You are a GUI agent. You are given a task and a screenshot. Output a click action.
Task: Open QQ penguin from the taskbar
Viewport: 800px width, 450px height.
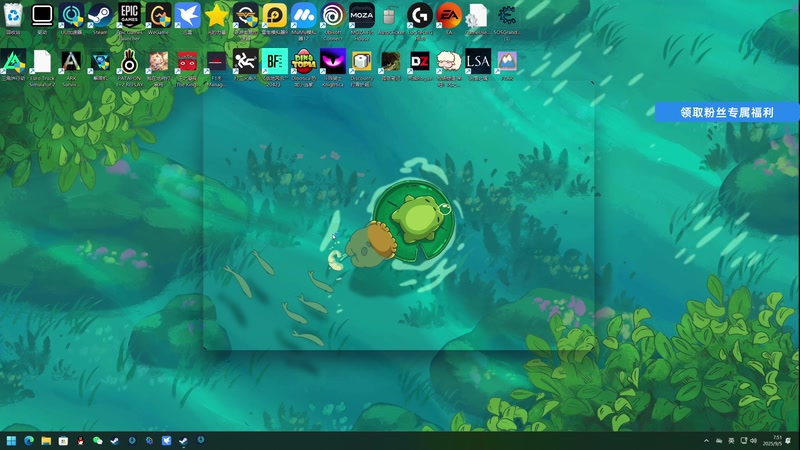pyautogui.click(x=80, y=440)
